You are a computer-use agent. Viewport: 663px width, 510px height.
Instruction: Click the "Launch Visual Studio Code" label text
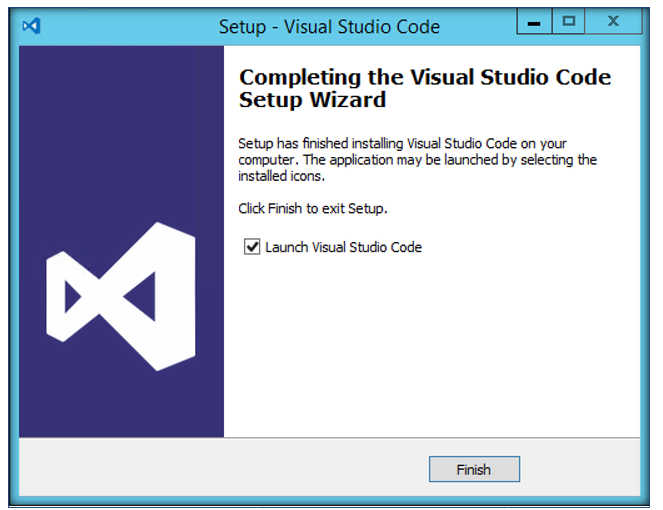coord(343,247)
